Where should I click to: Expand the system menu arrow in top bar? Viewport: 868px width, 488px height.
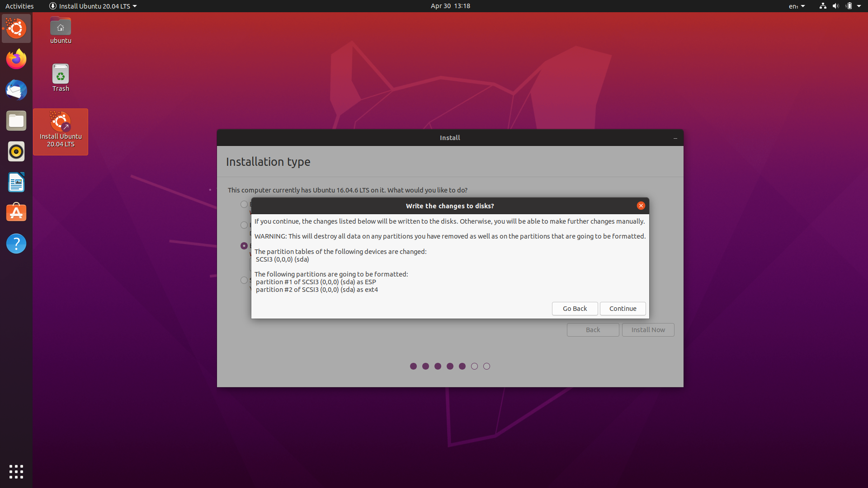(859, 6)
